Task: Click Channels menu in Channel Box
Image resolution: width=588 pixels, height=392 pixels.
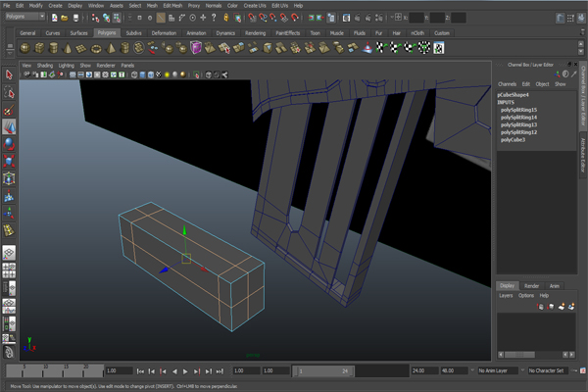Action: 507,84
